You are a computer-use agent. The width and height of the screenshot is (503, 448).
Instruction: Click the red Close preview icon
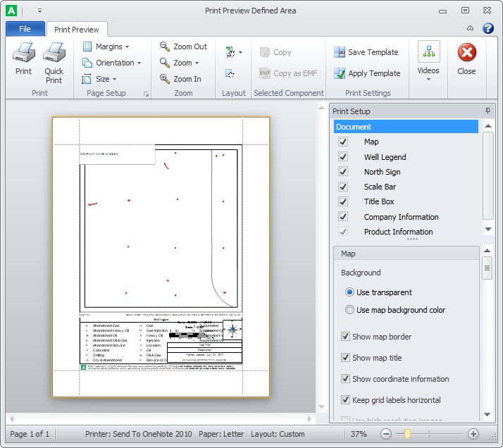(466, 53)
